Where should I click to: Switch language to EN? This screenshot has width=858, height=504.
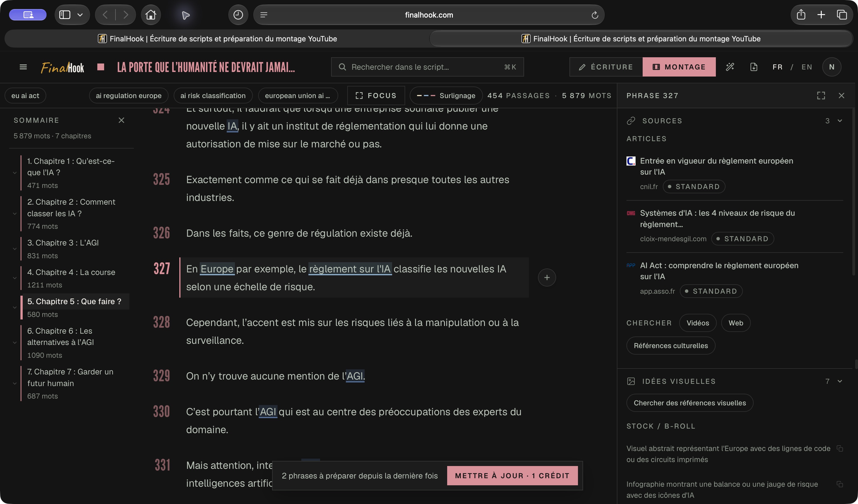(x=807, y=67)
